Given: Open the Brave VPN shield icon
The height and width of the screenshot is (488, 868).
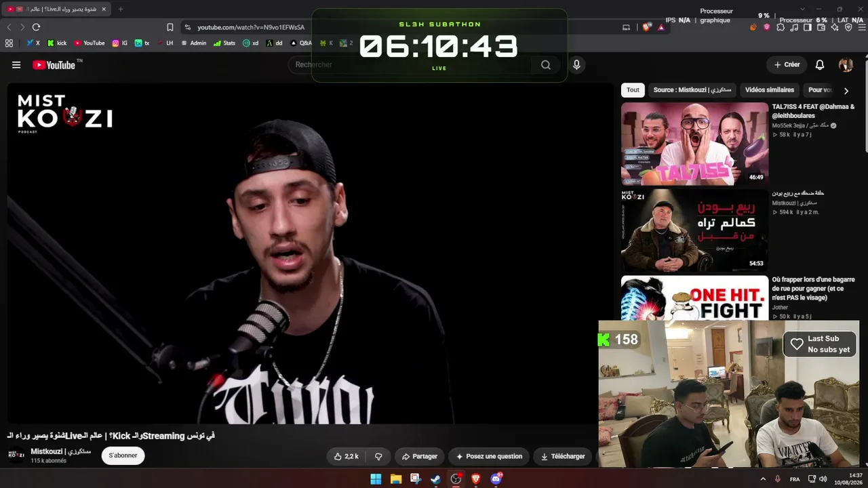Looking at the screenshot, I should (848, 27).
